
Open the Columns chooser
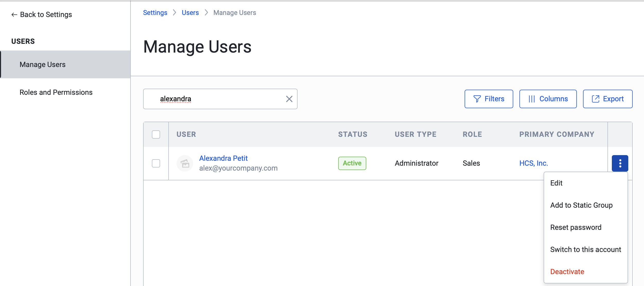pyautogui.click(x=548, y=99)
